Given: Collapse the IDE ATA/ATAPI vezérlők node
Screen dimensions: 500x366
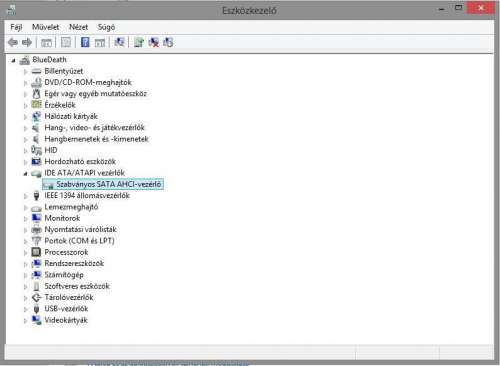Looking at the screenshot, I should pyautogui.click(x=25, y=173).
